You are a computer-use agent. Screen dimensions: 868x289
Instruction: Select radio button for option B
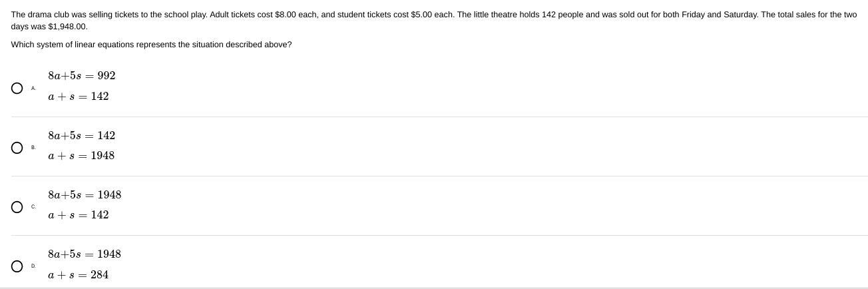[17, 148]
